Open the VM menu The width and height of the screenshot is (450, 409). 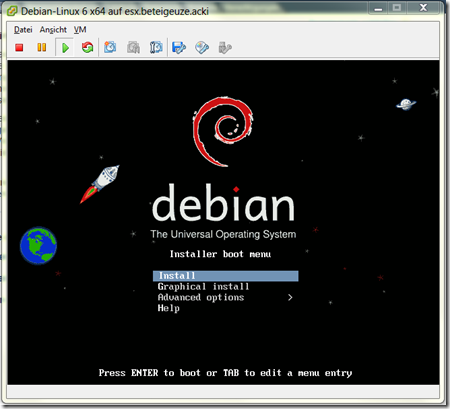click(80, 30)
